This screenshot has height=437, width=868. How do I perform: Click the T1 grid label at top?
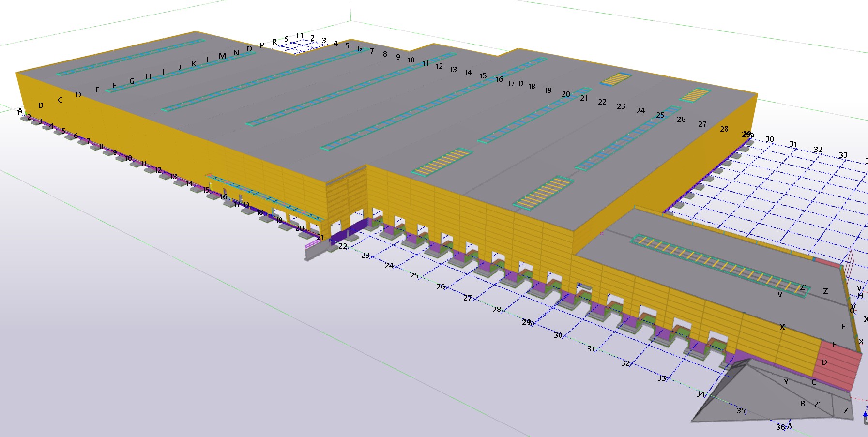coord(299,36)
